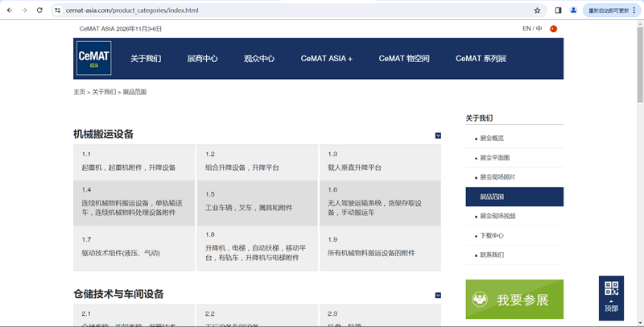Viewport: 644px width, 327px height.
Task: Click the browser back arrow
Action: 9,10
